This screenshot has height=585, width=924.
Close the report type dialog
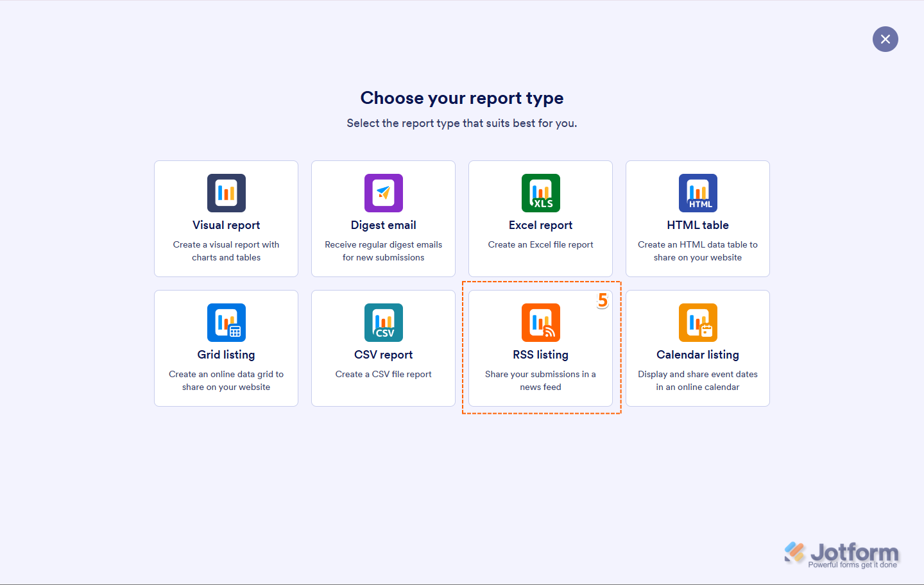click(x=885, y=39)
